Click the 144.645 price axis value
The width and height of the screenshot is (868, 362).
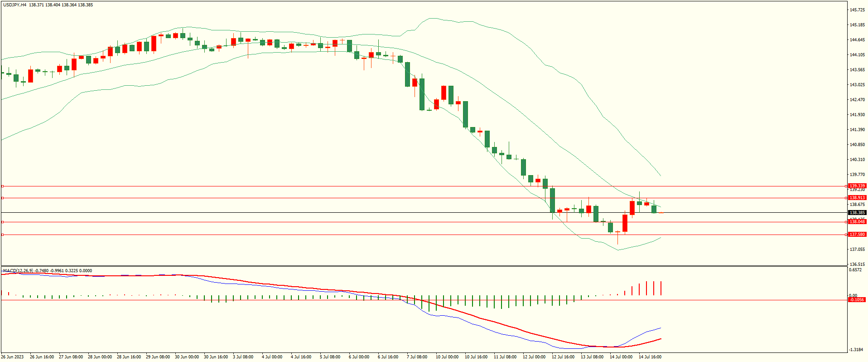[x=858, y=40]
